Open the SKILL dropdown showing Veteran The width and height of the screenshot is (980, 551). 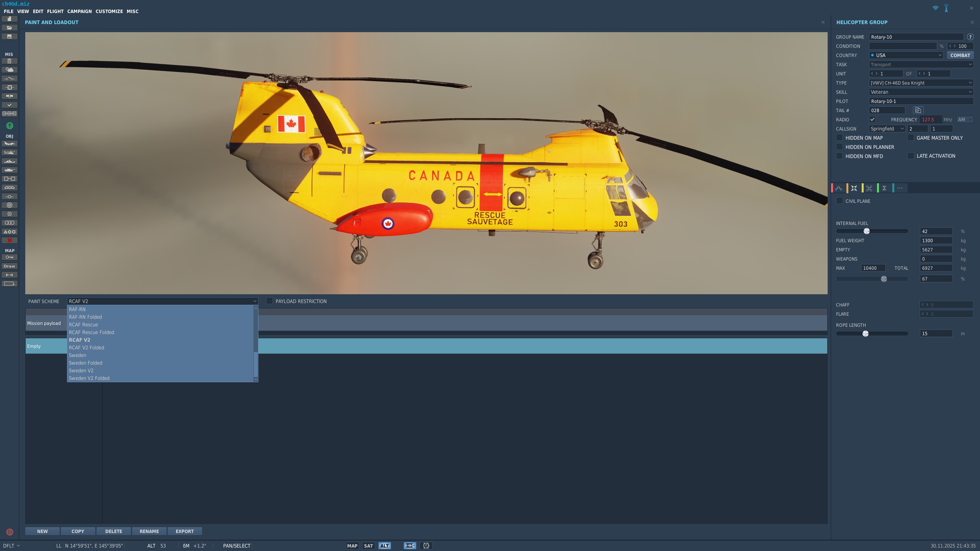point(921,92)
